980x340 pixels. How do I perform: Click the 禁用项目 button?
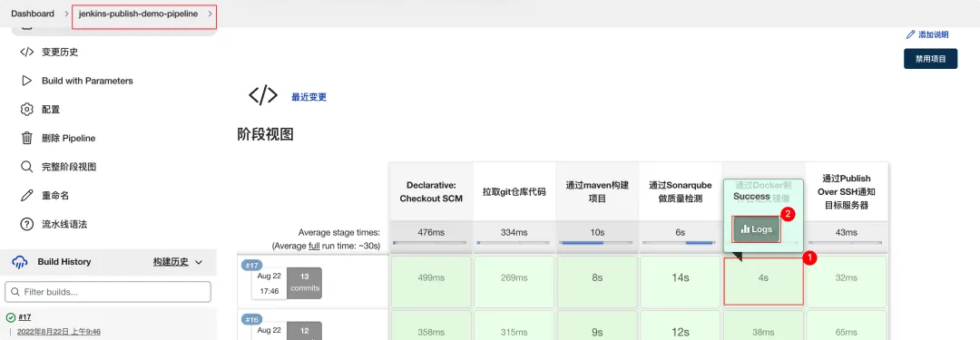(x=931, y=59)
